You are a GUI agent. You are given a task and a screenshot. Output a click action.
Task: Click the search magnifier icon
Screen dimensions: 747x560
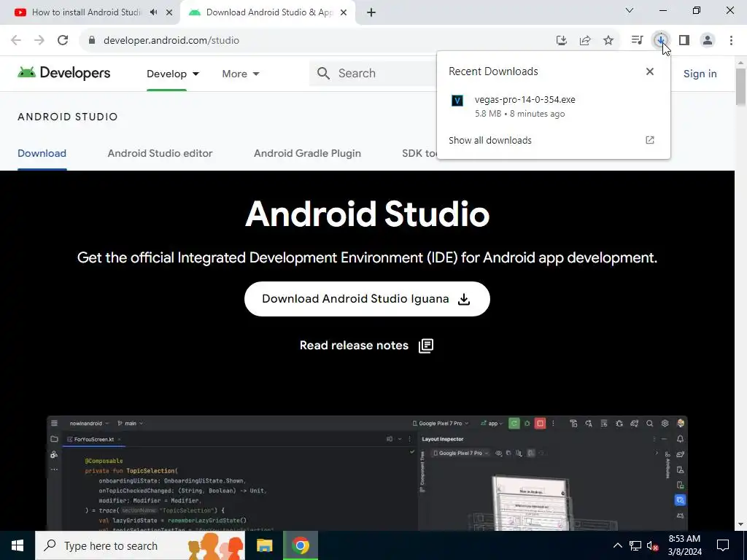(x=323, y=74)
